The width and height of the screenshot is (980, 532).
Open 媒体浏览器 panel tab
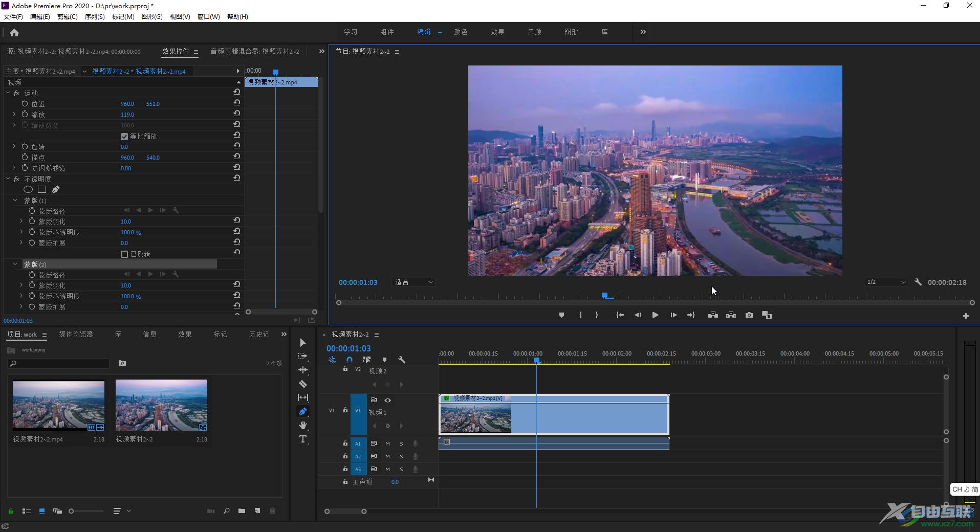(x=76, y=334)
